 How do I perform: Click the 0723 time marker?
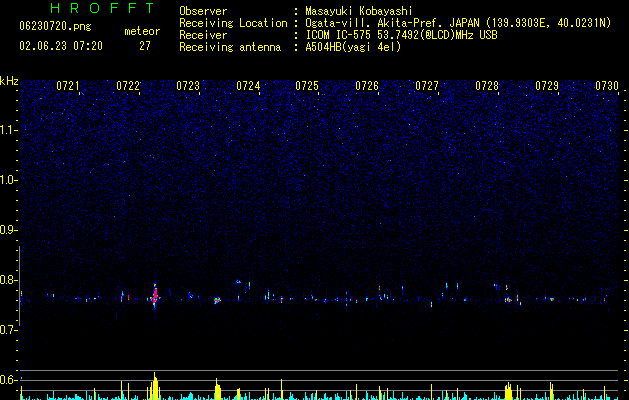[188, 86]
